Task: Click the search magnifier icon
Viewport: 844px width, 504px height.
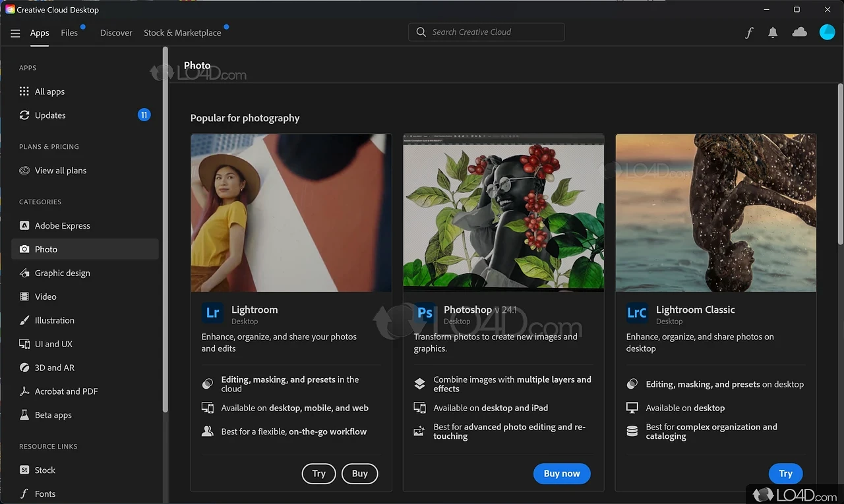Action: click(x=421, y=32)
